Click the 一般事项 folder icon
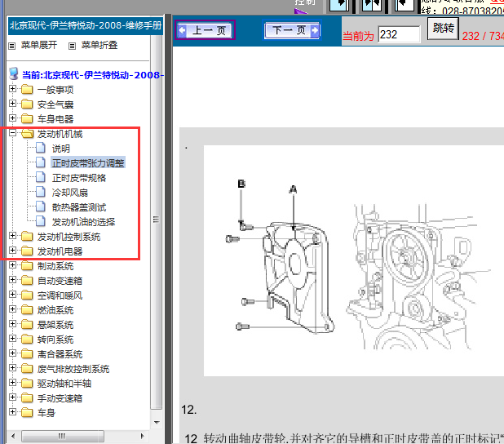 click(27, 89)
